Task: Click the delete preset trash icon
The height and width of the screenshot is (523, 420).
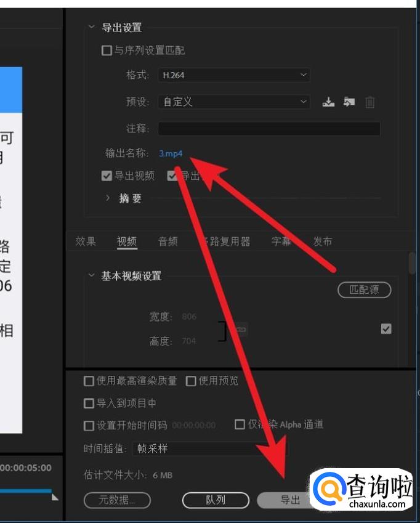Action: [370, 102]
